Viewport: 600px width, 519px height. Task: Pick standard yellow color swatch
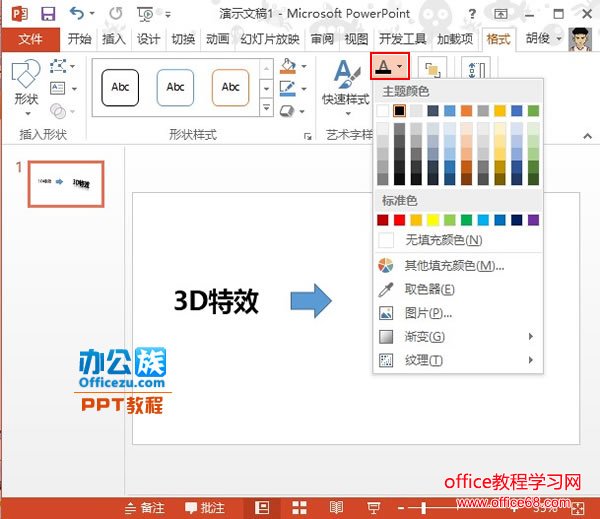[x=433, y=220]
